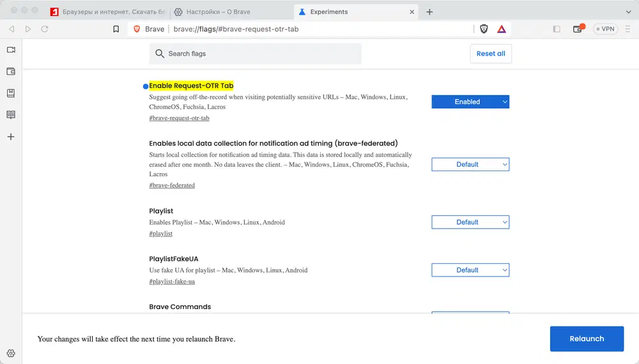Open the bookmarks panel in sidebar
The image size is (639, 364).
[x=11, y=93]
